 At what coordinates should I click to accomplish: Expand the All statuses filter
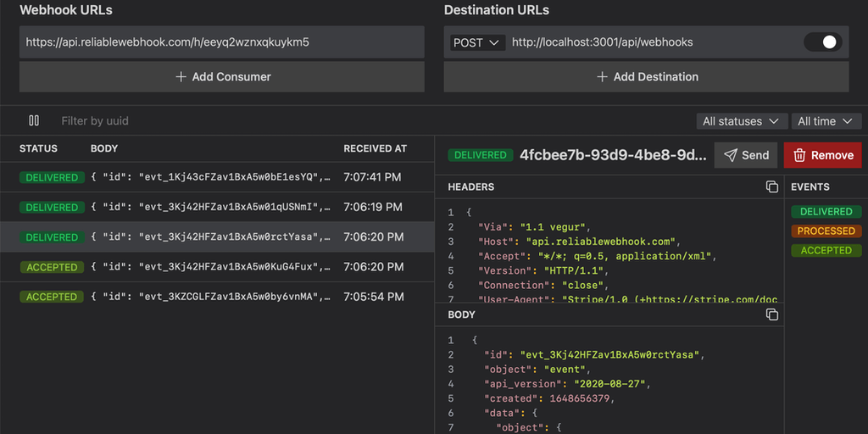click(x=740, y=121)
